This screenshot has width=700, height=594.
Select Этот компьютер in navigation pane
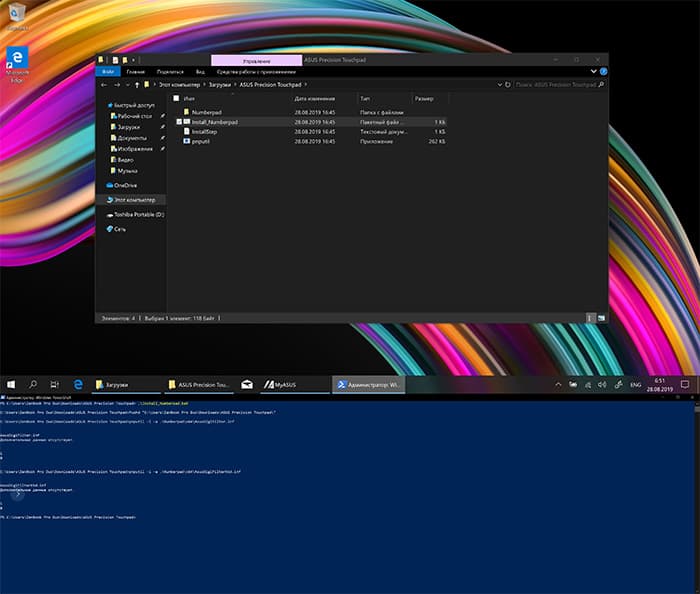(x=133, y=199)
